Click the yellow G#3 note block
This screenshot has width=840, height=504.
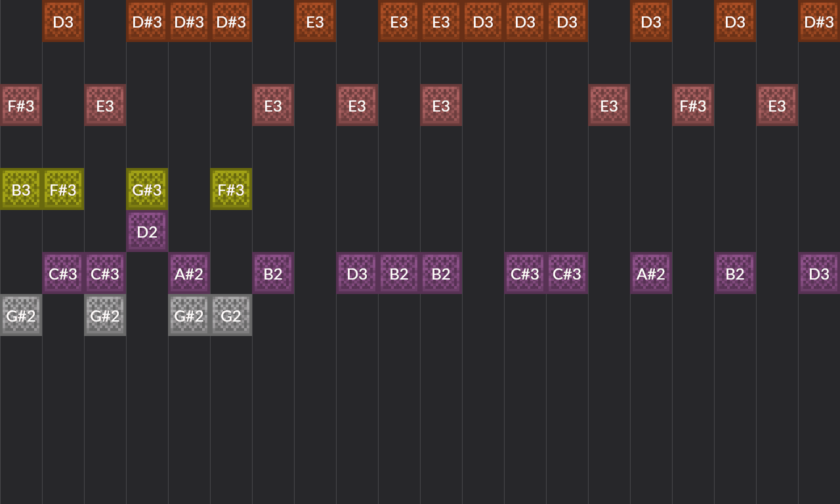(147, 189)
